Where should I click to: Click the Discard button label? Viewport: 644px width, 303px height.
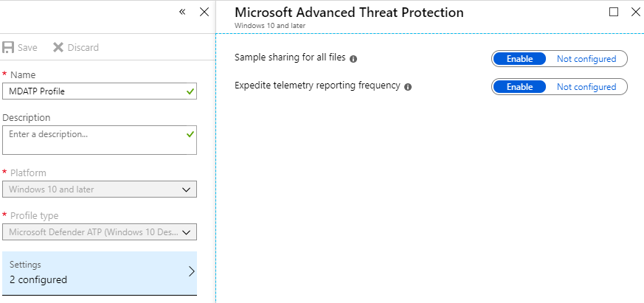83,47
